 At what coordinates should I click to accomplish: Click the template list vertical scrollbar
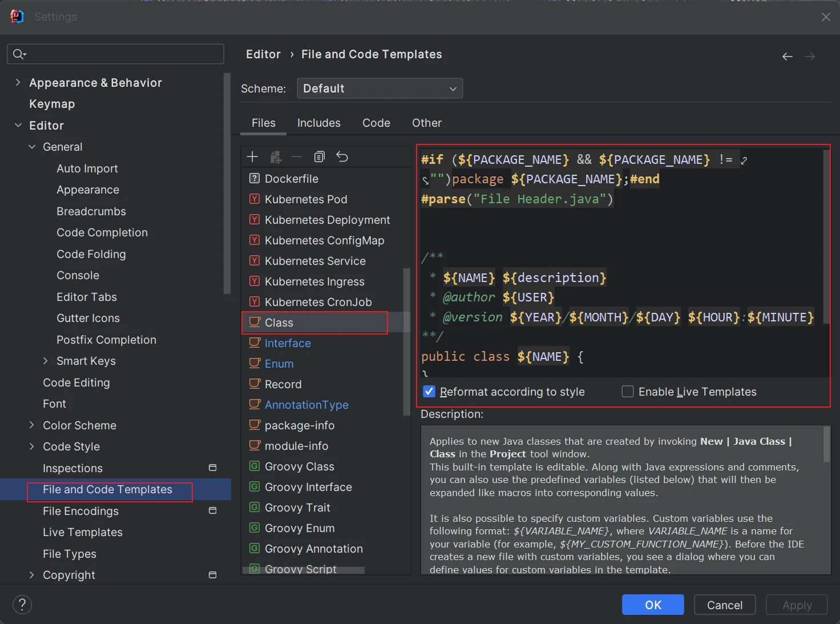[406, 341]
